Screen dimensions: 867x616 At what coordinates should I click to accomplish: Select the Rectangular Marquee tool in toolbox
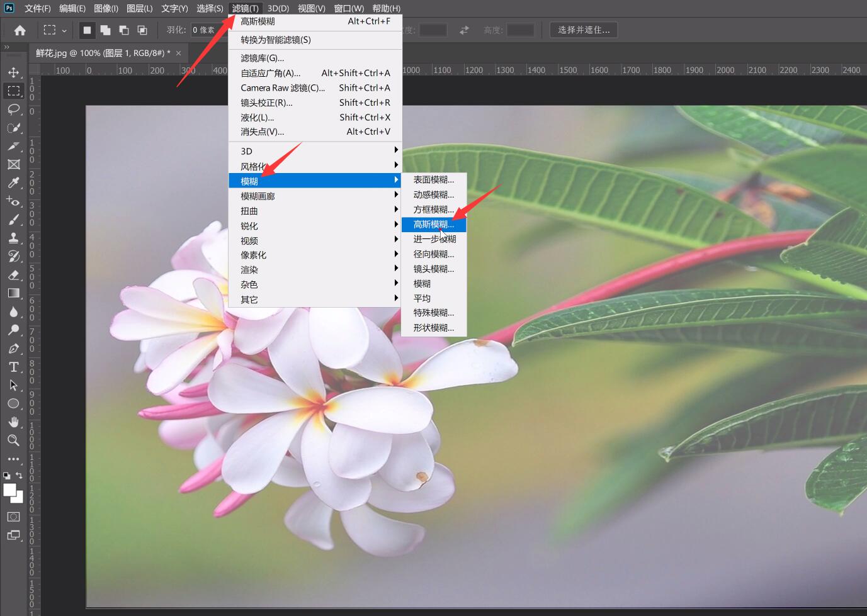(13, 91)
